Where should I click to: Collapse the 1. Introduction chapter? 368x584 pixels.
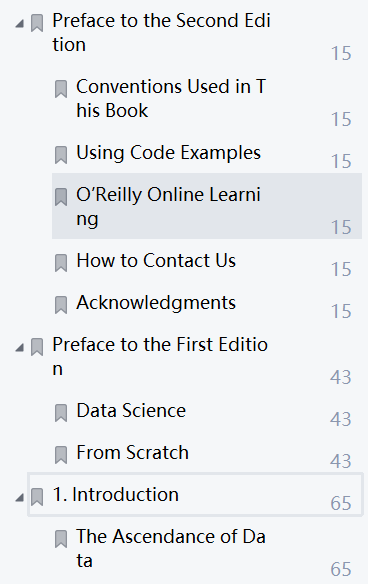coord(19,497)
